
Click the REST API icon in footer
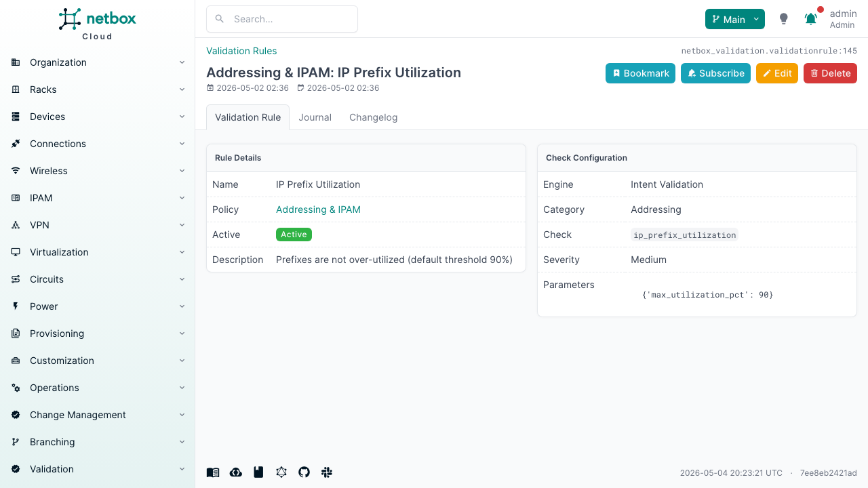click(x=258, y=472)
